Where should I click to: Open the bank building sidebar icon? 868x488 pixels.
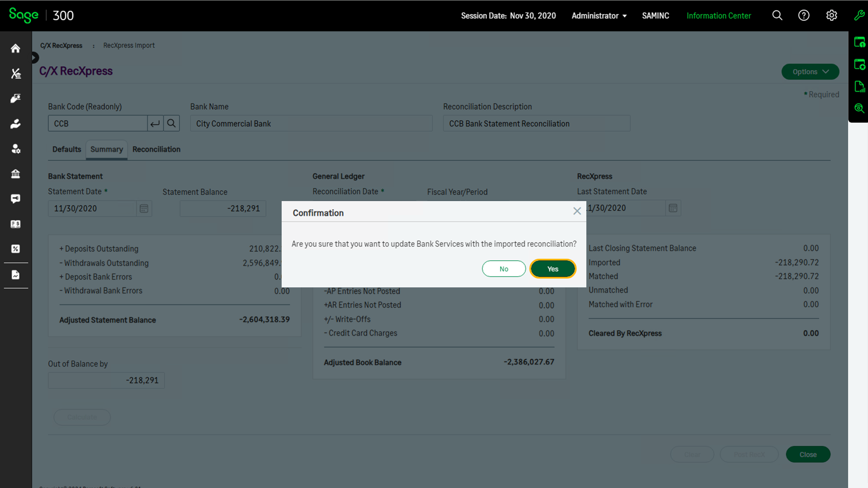tap(16, 174)
